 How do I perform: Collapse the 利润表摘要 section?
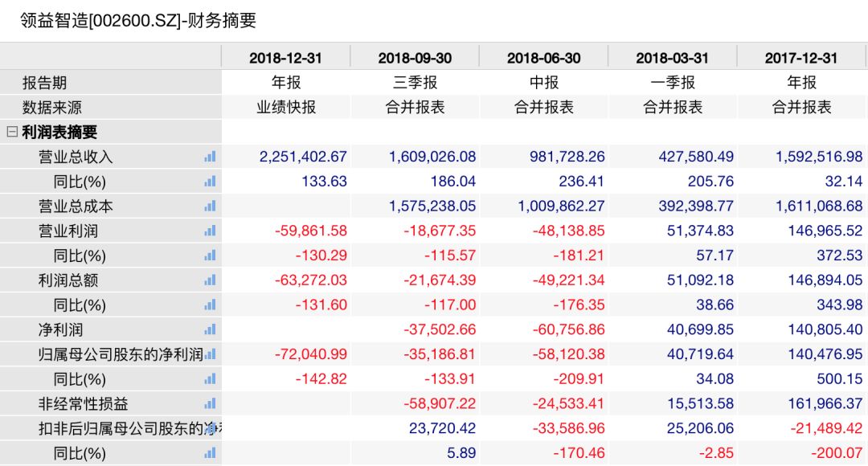click(x=12, y=132)
